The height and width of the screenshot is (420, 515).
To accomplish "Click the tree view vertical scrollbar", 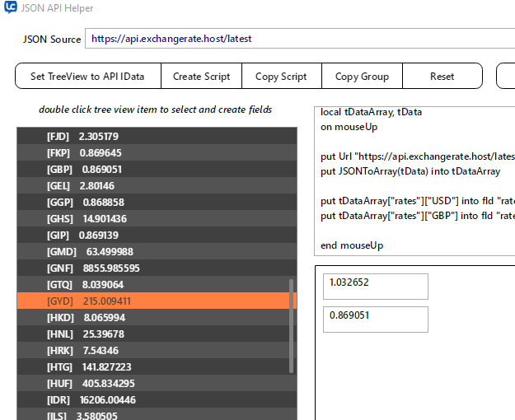I will tap(290, 325).
